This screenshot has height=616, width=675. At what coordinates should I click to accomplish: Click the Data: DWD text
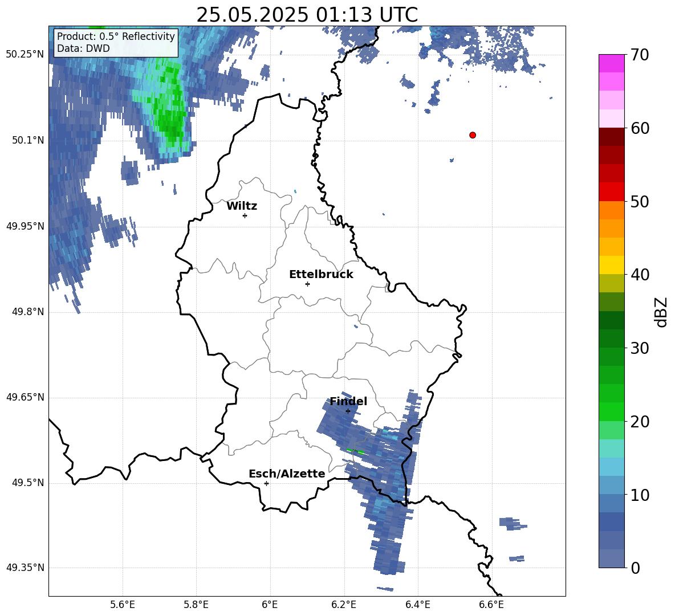point(83,48)
